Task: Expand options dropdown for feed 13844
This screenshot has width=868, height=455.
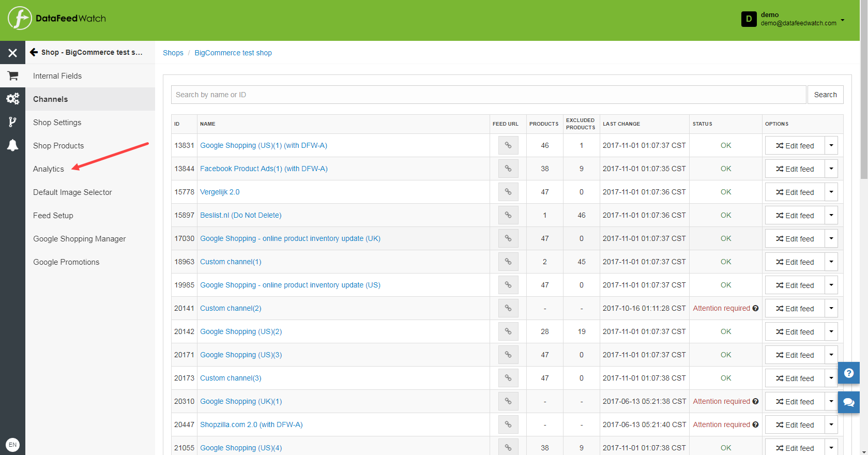Action: (x=831, y=169)
